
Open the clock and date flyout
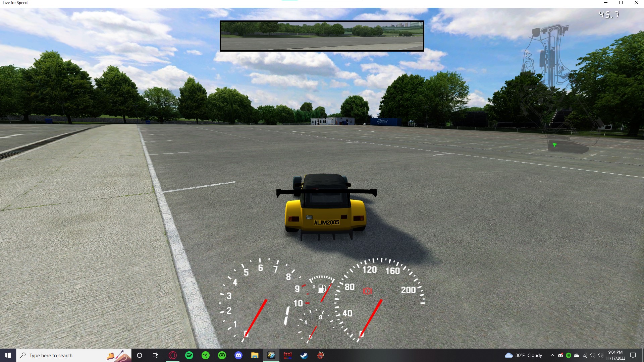click(615, 355)
